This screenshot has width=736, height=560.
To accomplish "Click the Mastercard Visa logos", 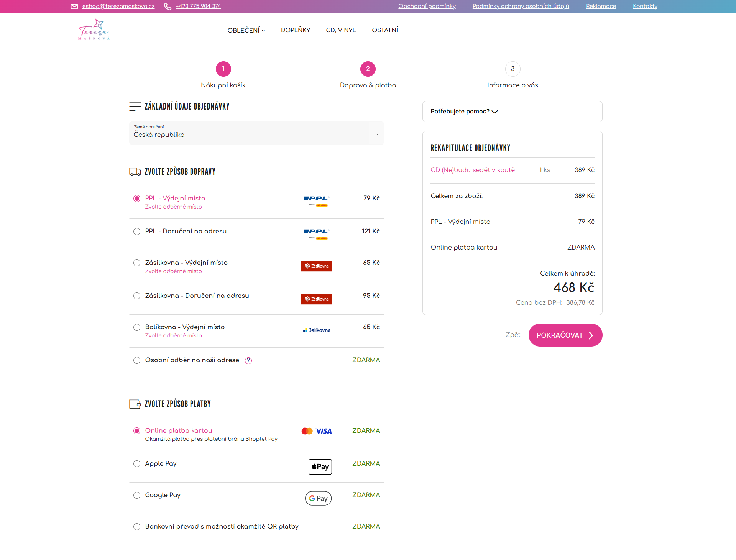I will click(317, 431).
